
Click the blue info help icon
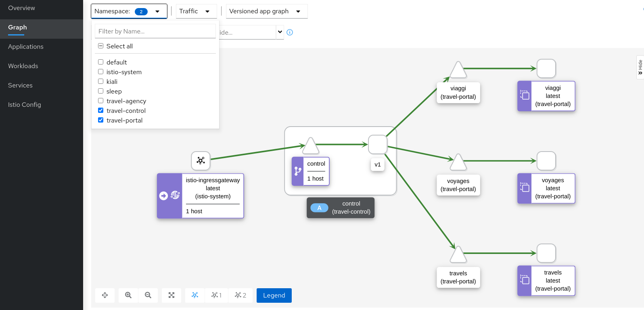[x=290, y=32]
